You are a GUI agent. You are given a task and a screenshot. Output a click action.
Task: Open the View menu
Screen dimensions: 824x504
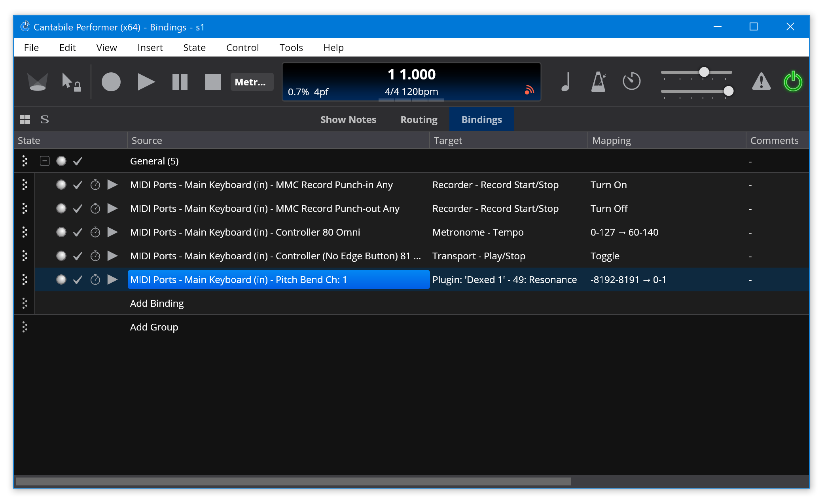(106, 47)
